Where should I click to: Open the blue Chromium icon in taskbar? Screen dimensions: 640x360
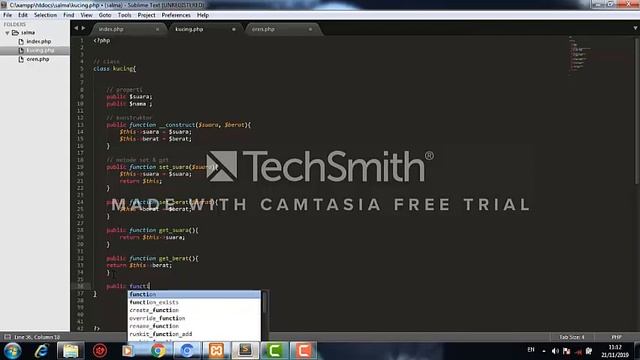187,351
